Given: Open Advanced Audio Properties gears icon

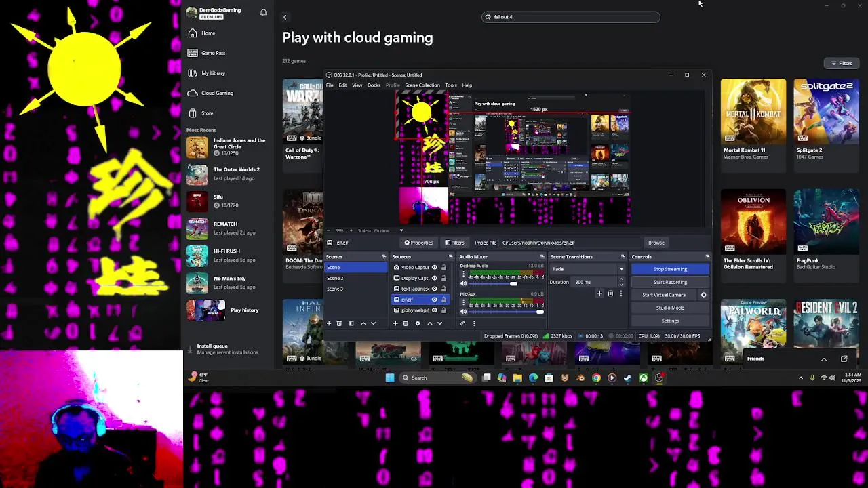Looking at the screenshot, I should (x=462, y=323).
